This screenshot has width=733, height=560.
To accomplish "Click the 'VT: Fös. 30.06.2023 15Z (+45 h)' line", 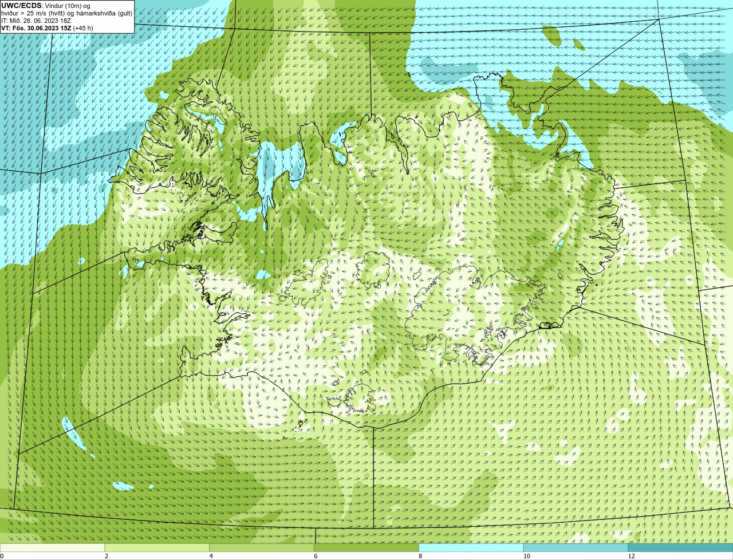I will coord(47,27).
